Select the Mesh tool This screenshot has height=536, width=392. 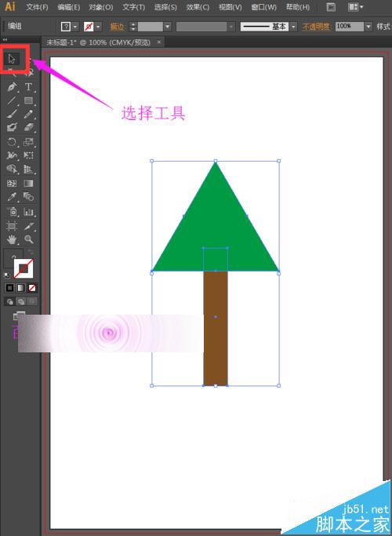(12, 183)
